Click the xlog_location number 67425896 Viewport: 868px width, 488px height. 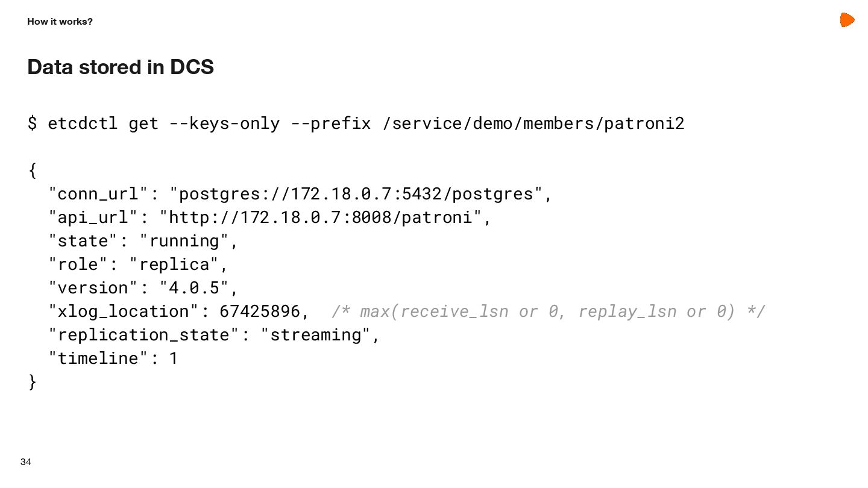click(259, 311)
